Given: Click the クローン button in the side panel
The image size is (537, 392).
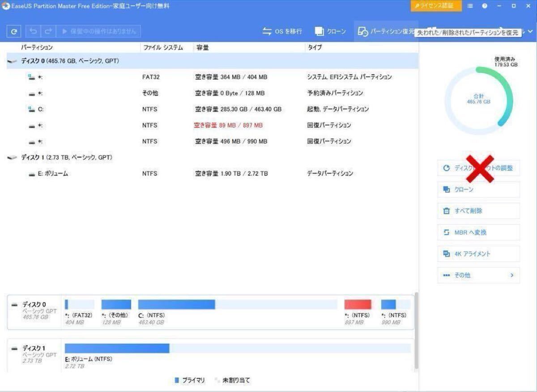Looking at the screenshot, I should pos(478,190).
